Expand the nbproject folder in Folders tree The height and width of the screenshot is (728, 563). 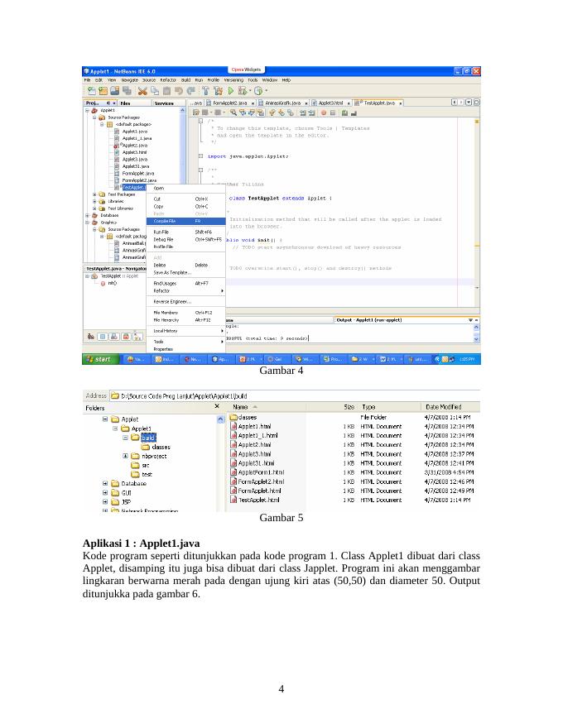(x=125, y=456)
